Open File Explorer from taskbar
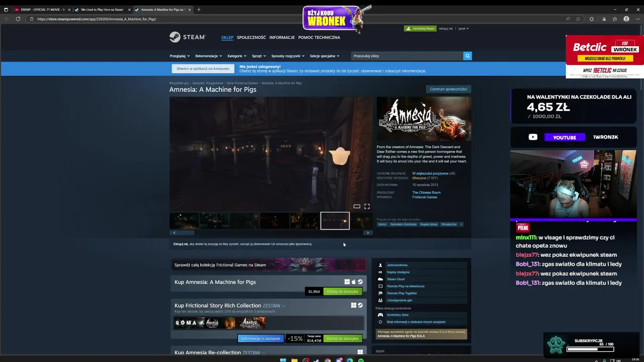 294,360
